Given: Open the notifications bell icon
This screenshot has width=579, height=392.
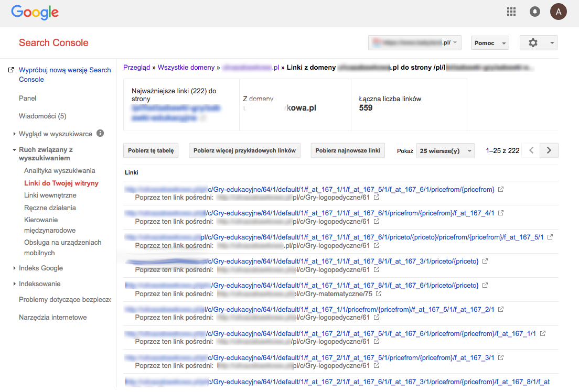Looking at the screenshot, I should coord(535,12).
